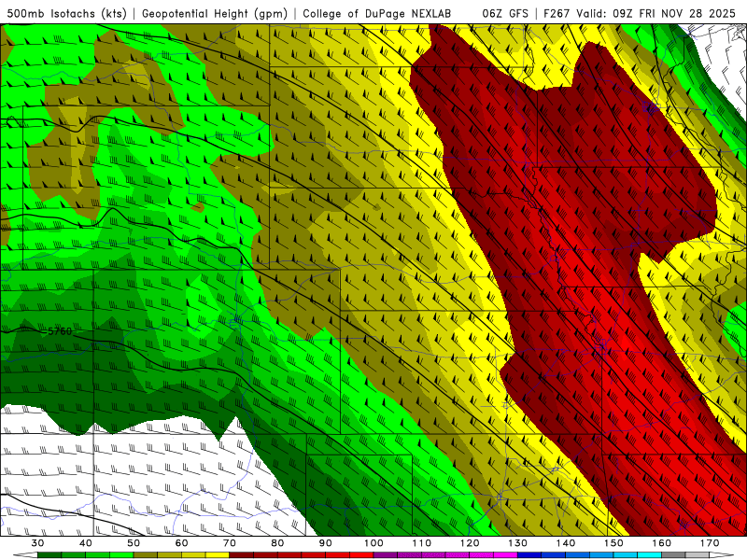Click the colorbar label '30'
The height and width of the screenshot is (560, 747).
(x=37, y=543)
